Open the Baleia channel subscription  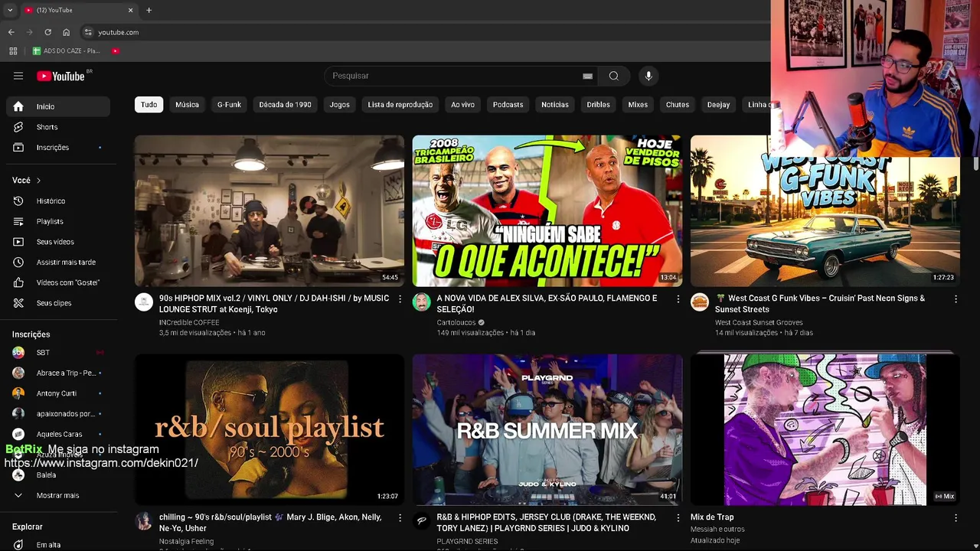pos(58,475)
